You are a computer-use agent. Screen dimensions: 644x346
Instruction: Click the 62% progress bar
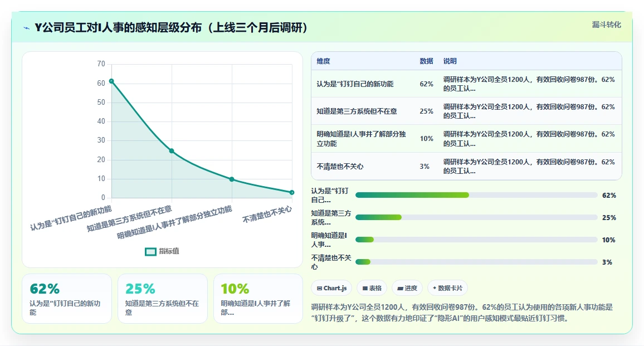(x=476, y=195)
